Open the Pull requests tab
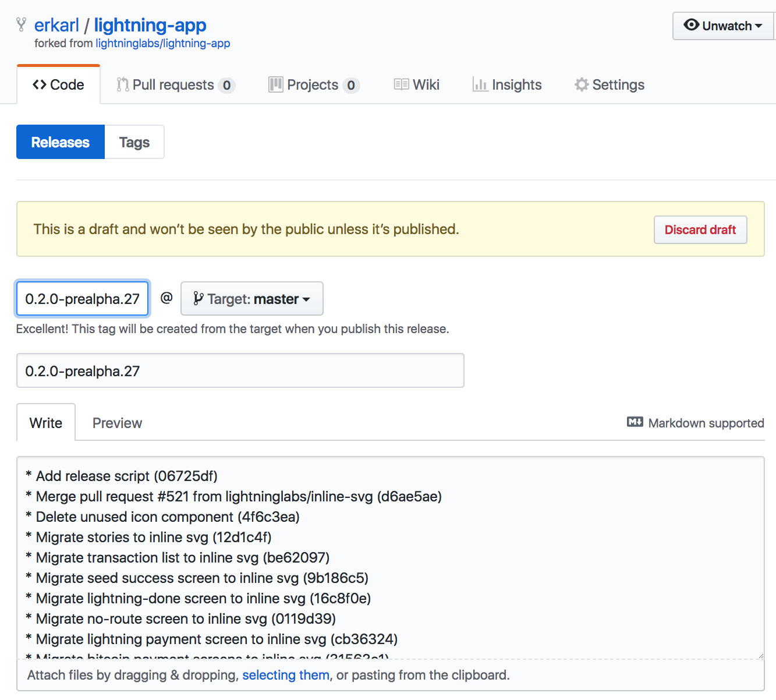This screenshot has height=700, width=776. point(175,85)
